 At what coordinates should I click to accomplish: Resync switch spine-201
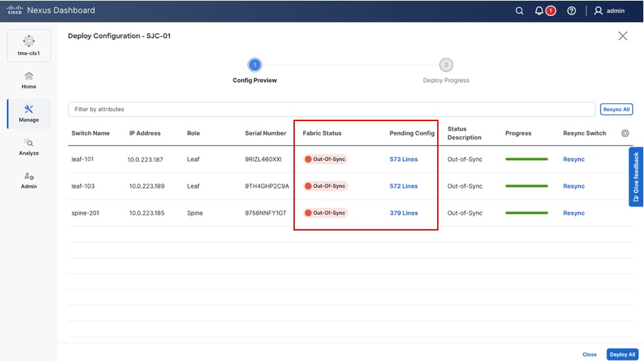[x=574, y=213]
